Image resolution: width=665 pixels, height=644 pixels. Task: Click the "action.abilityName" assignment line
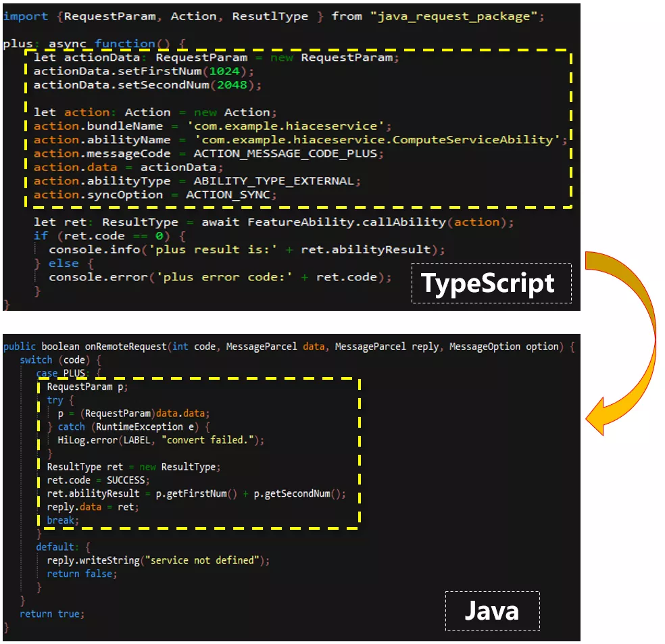point(300,139)
